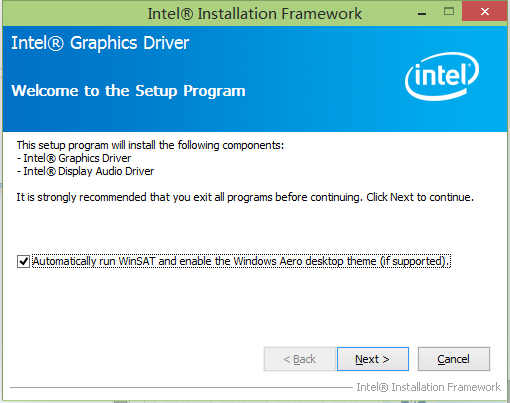510x403 pixels.
Task: Click the grey footer separator line
Action: (x=181, y=387)
